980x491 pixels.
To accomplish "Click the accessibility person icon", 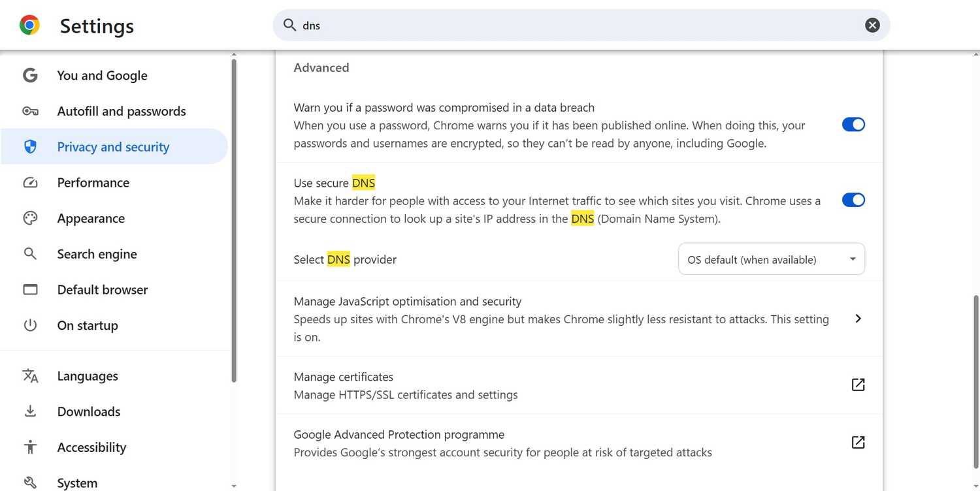I will pyautogui.click(x=30, y=447).
